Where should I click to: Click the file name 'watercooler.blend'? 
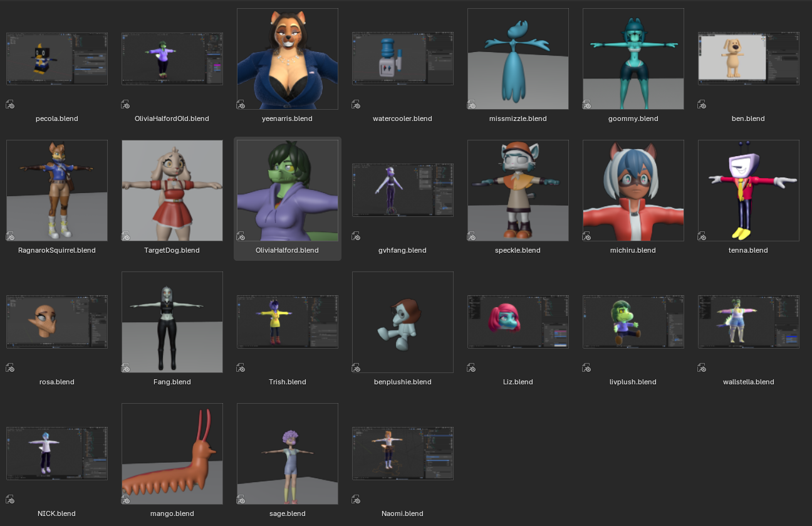pyautogui.click(x=403, y=118)
